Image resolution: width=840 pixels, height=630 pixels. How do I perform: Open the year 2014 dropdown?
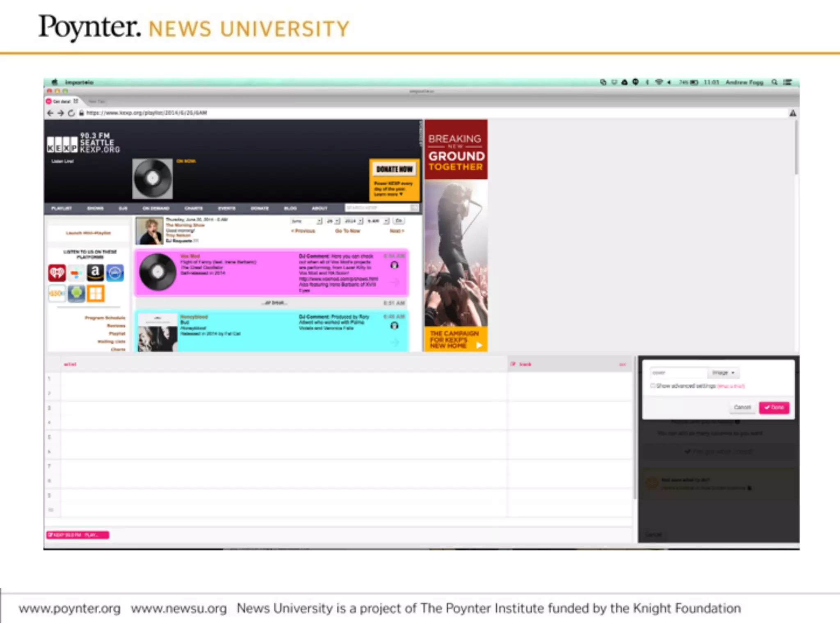(354, 221)
